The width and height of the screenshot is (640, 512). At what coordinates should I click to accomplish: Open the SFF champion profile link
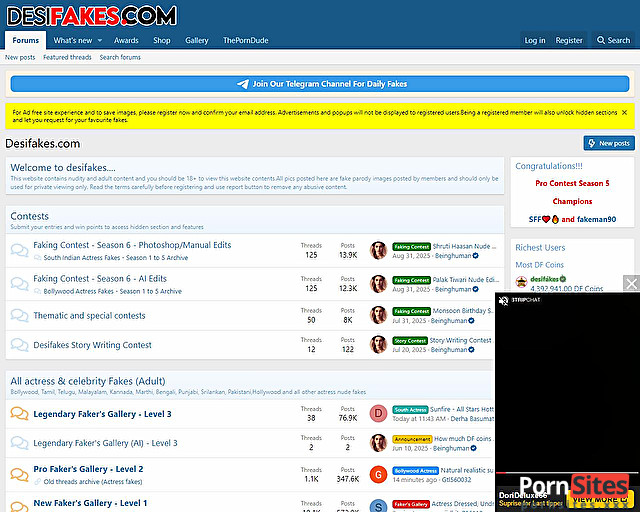point(544,219)
